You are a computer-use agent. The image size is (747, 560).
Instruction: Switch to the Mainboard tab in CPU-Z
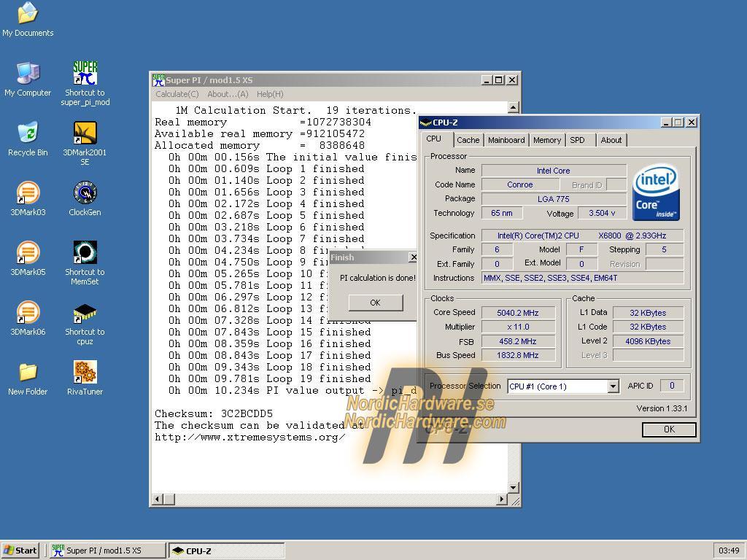[x=506, y=140]
